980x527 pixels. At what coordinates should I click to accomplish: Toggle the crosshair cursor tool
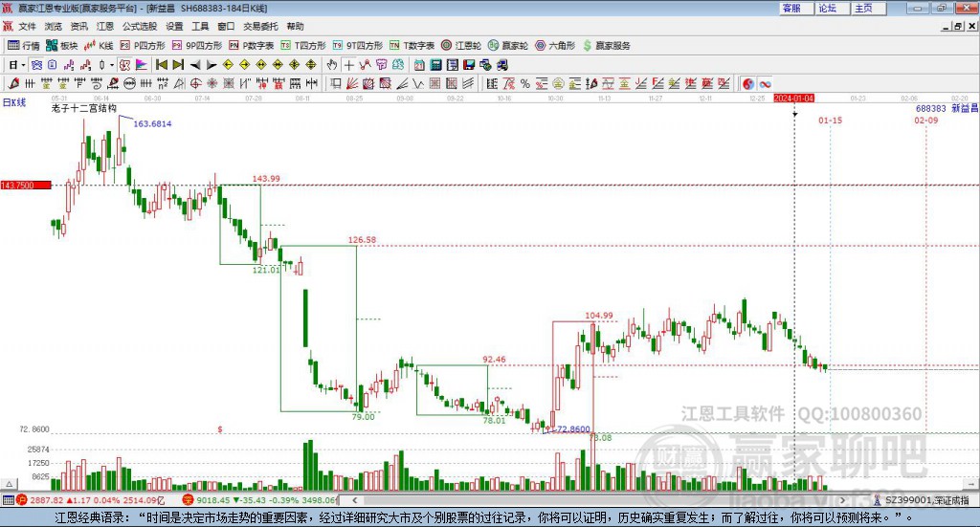tap(348, 65)
